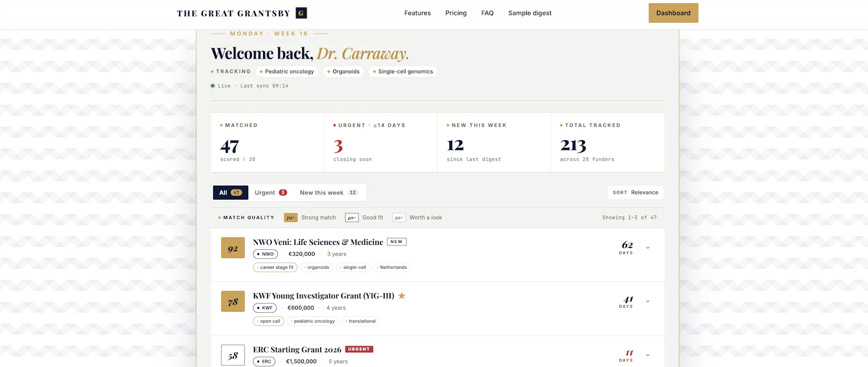Click the KWF funder pill
This screenshot has width=868, height=367.
click(x=265, y=308)
